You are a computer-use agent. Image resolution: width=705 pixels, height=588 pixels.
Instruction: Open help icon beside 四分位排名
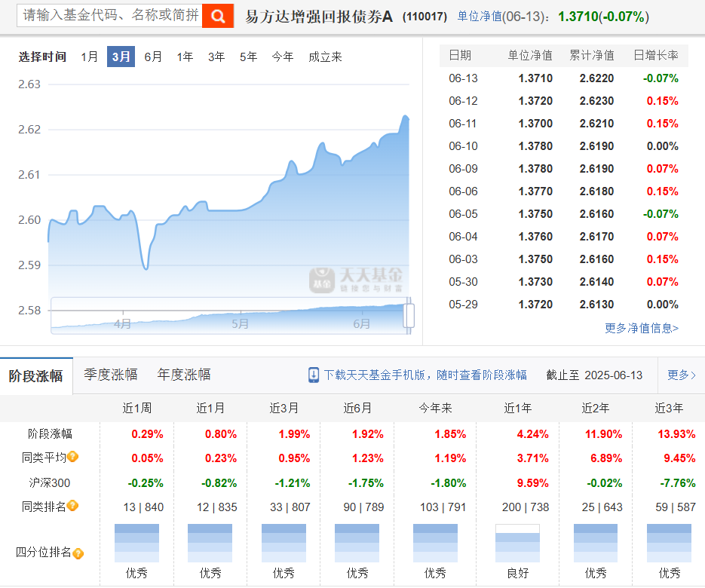click(78, 553)
